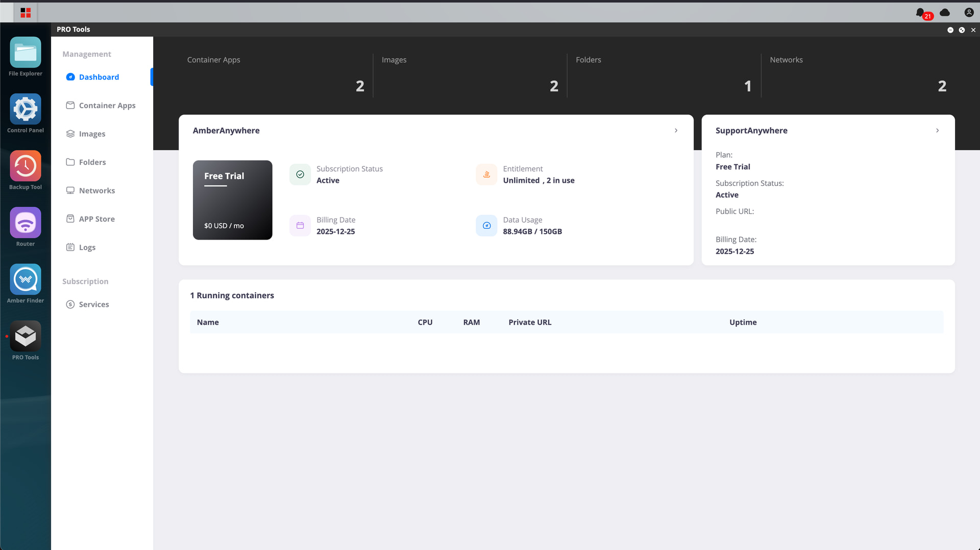Screen dimensions: 980x550
Task: Launch the Amber Finder app icon
Action: tap(26, 279)
